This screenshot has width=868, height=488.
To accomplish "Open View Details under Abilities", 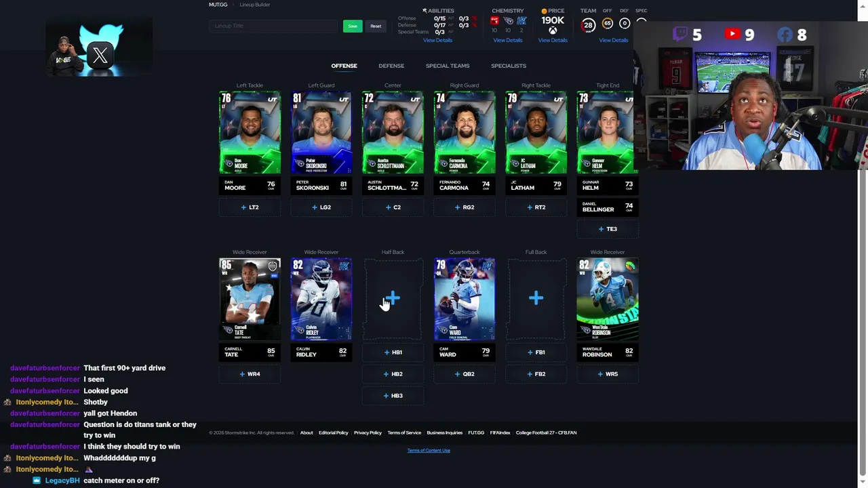I will [x=437, y=40].
